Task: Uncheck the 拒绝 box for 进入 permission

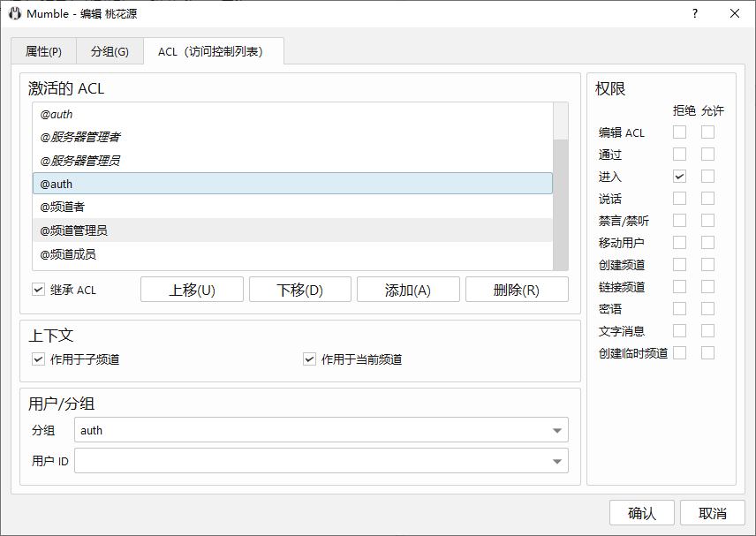Action: [679, 177]
